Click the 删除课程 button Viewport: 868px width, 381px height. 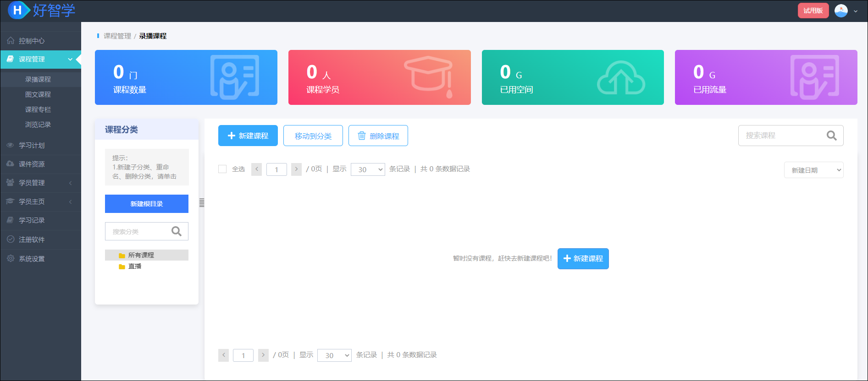click(x=378, y=136)
